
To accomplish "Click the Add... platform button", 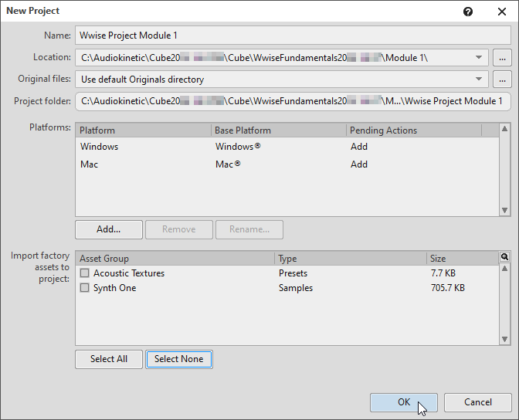I will pyautogui.click(x=109, y=229).
